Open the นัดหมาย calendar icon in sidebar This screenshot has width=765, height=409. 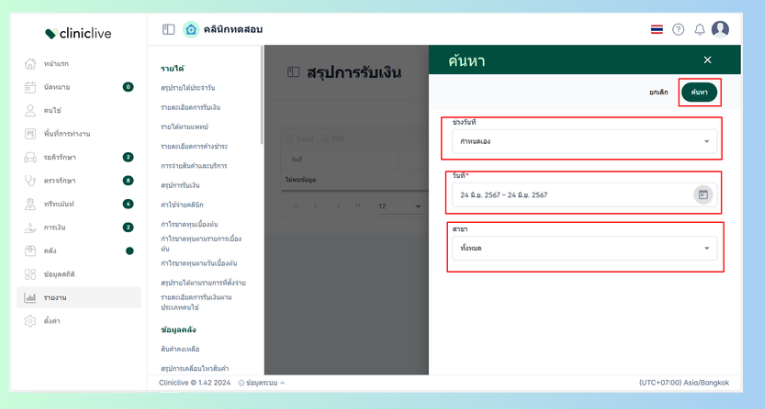tap(30, 87)
